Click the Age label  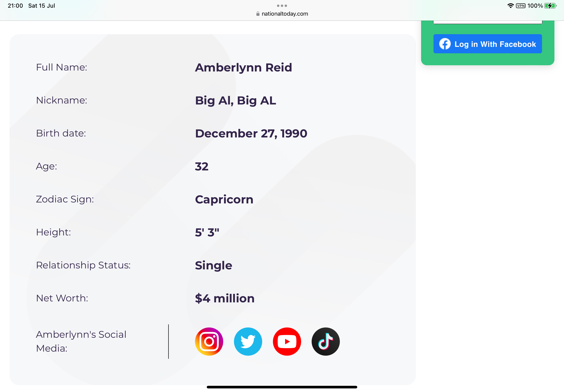point(47,166)
